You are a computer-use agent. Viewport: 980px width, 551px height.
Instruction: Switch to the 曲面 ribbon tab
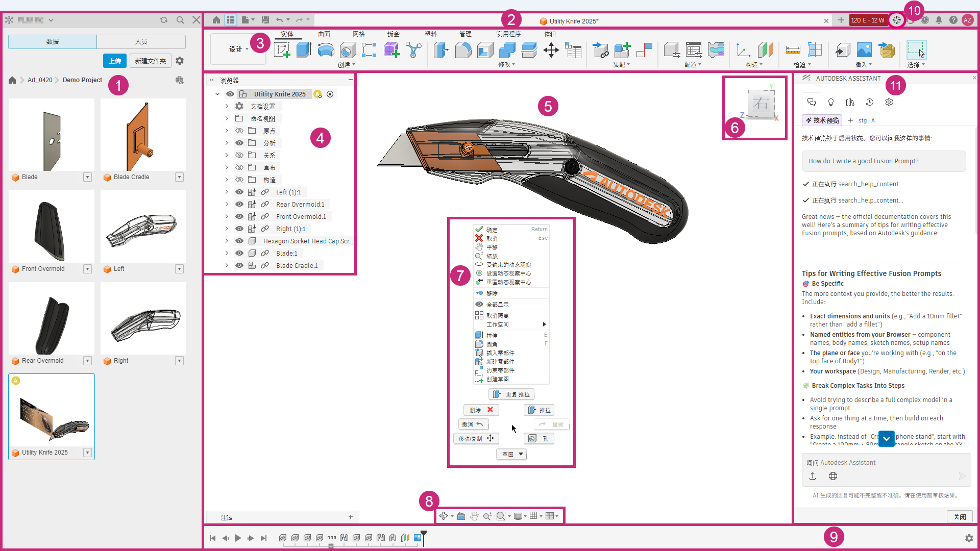pos(324,34)
